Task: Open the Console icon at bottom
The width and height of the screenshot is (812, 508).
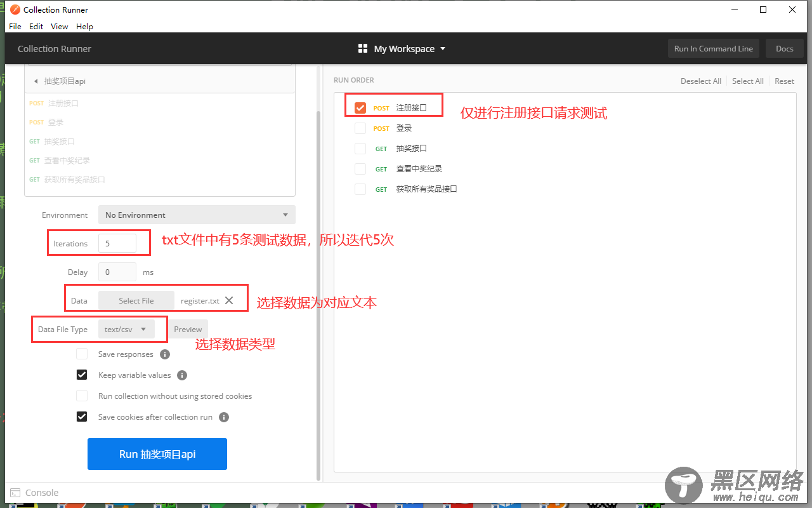Action: click(15, 493)
